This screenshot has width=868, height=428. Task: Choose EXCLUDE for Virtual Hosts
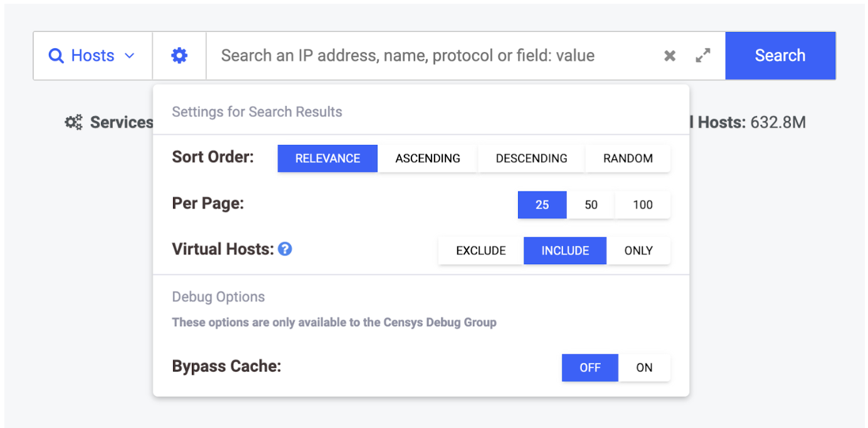point(481,250)
